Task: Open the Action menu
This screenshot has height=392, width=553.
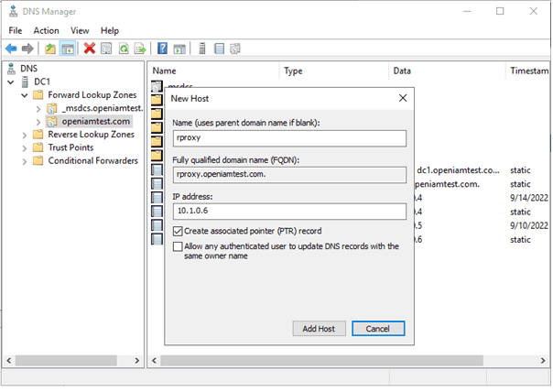Action: pos(46,30)
